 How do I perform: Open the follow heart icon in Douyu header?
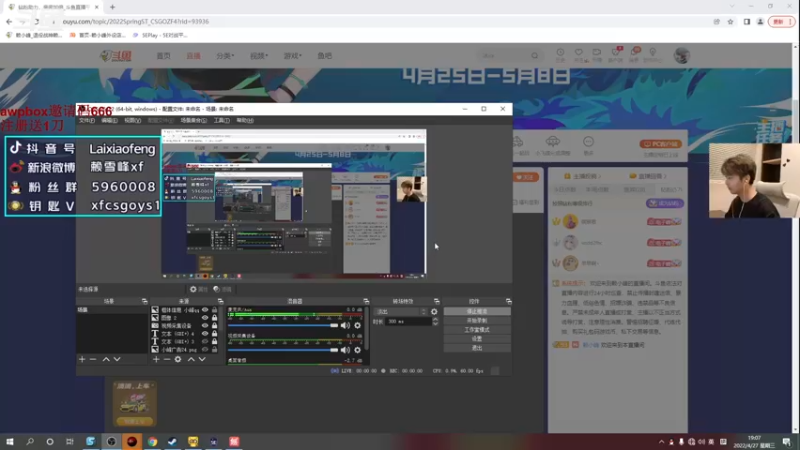pyautogui.click(x=579, y=55)
